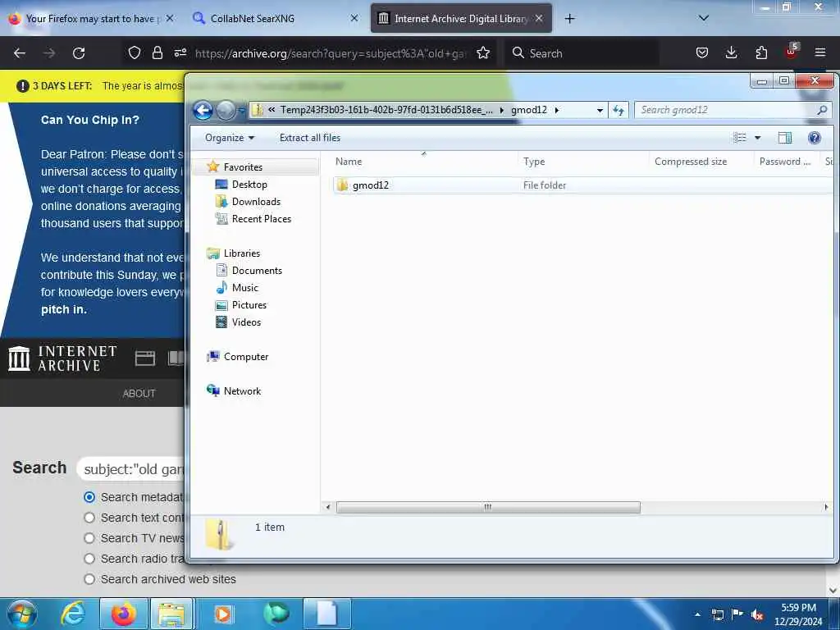The width and height of the screenshot is (840, 630).
Task: Select Libraries in the navigation pane
Action: point(242,253)
